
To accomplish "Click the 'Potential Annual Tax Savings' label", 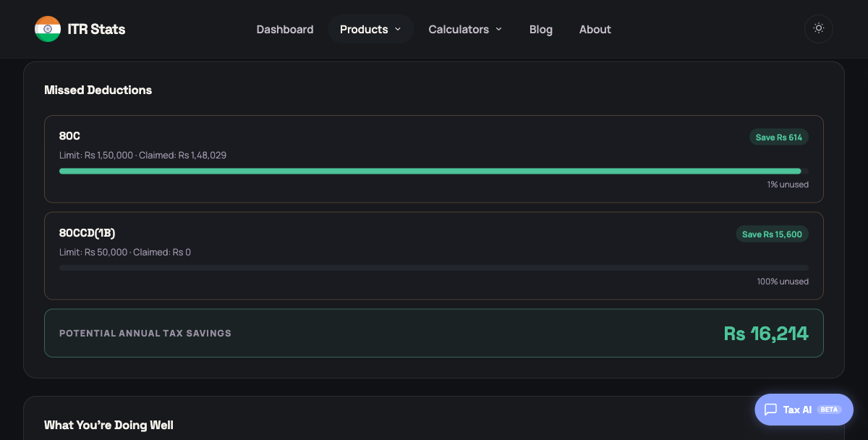I will 145,334.
